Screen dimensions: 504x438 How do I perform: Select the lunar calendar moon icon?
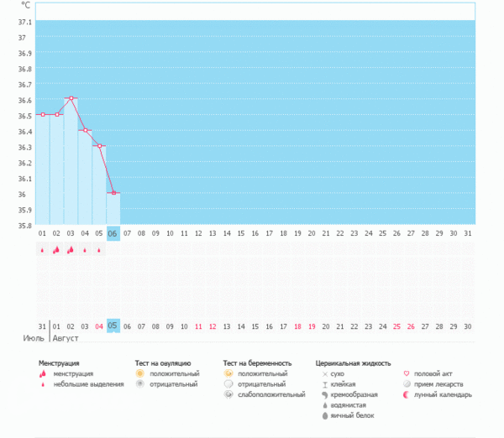point(407,394)
